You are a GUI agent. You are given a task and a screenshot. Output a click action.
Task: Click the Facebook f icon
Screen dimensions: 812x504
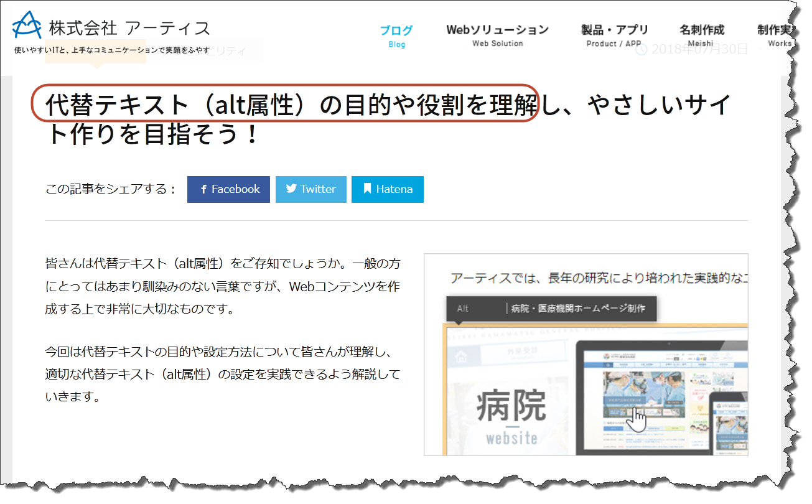[x=203, y=189]
